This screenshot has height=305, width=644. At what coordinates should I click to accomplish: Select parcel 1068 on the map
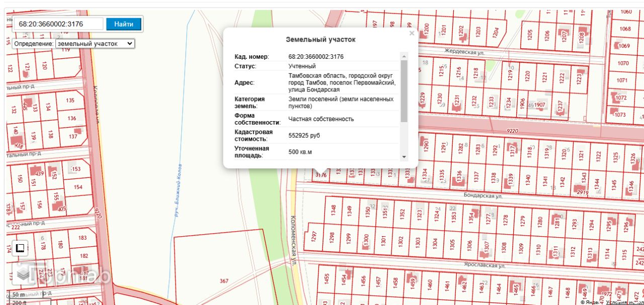pyautogui.click(x=625, y=29)
